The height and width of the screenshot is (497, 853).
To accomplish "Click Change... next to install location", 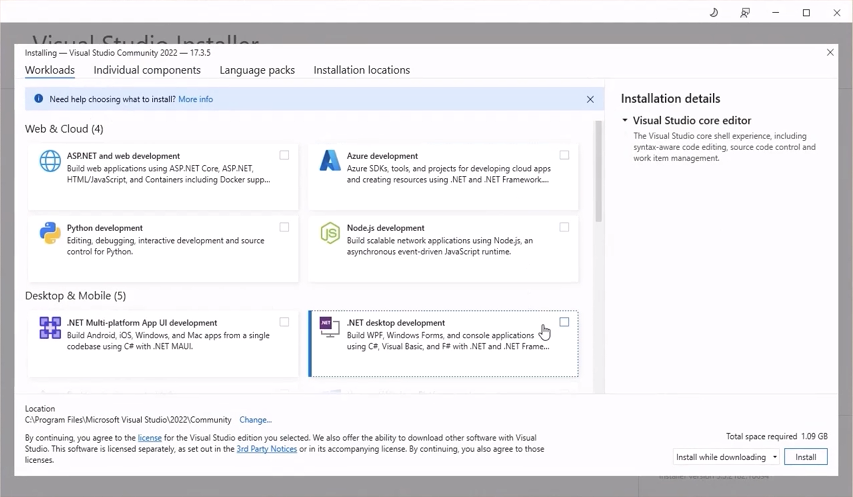I will pos(255,420).
